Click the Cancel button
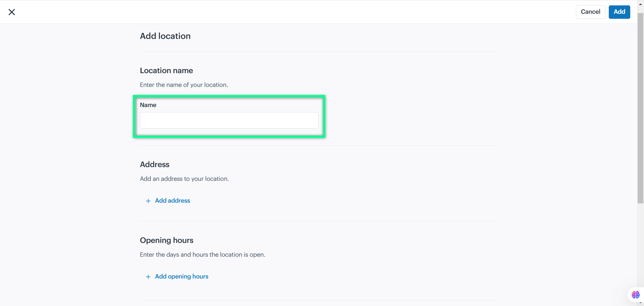 (x=590, y=12)
